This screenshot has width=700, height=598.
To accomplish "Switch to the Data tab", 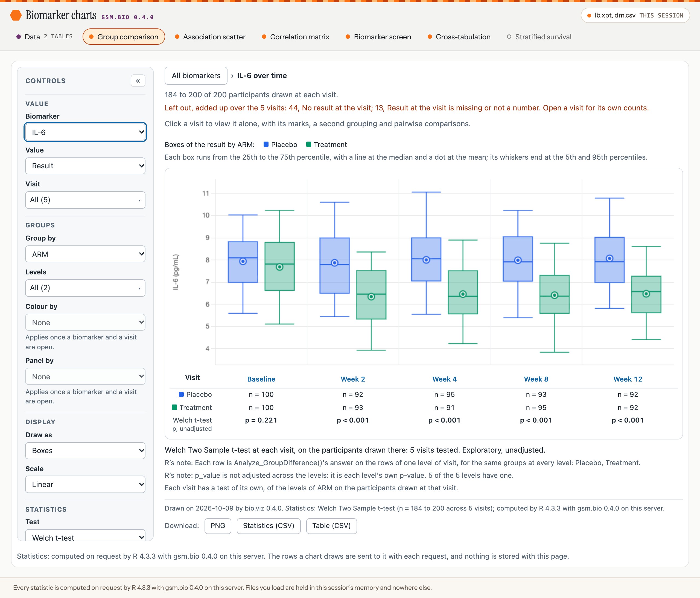I will click(x=44, y=37).
